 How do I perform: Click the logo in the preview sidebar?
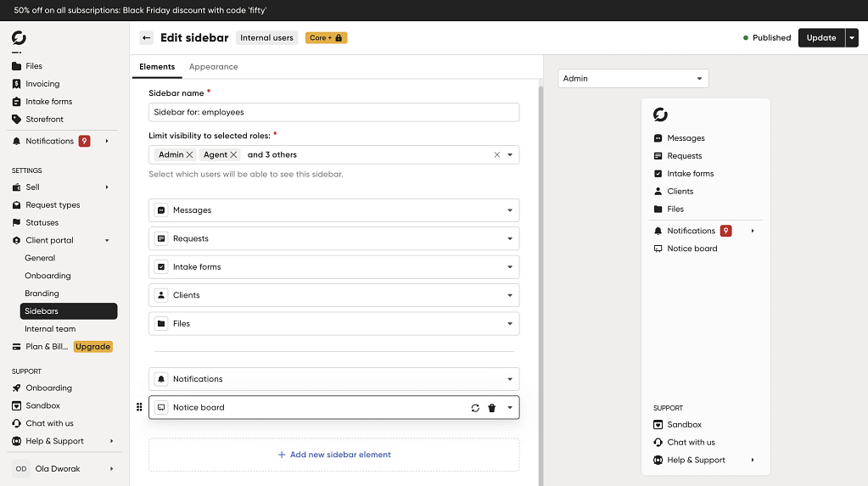point(660,115)
